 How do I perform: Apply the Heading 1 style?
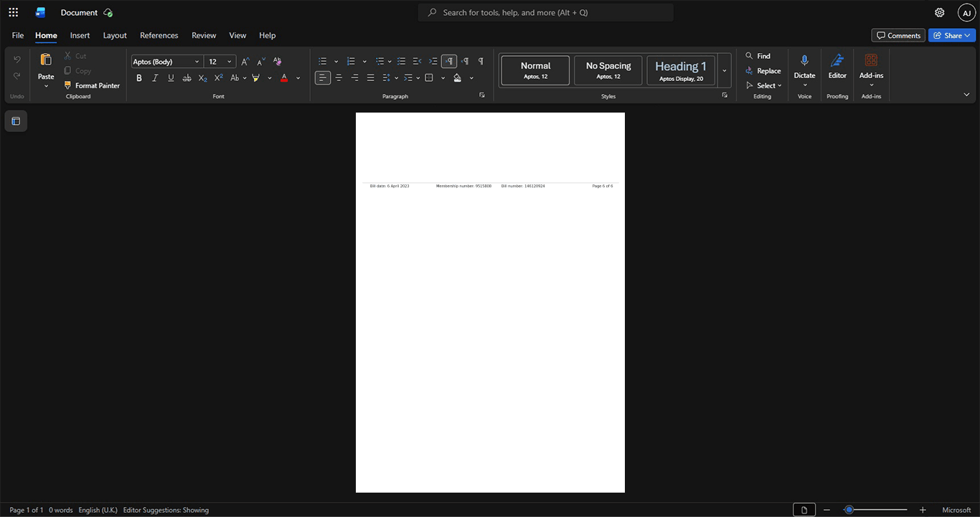coord(681,70)
